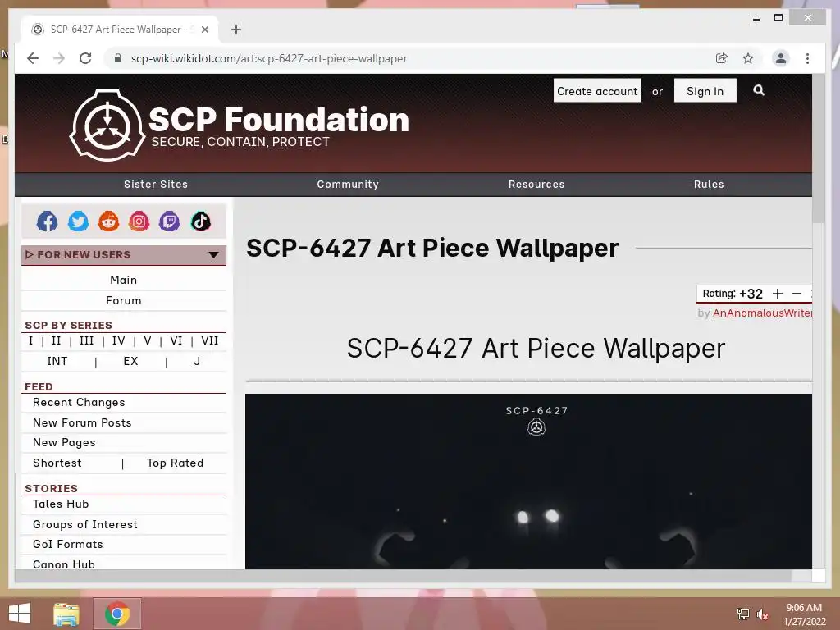Open the taskbar clock showing 9:06 AM
The image size is (840, 630).
[x=804, y=614]
